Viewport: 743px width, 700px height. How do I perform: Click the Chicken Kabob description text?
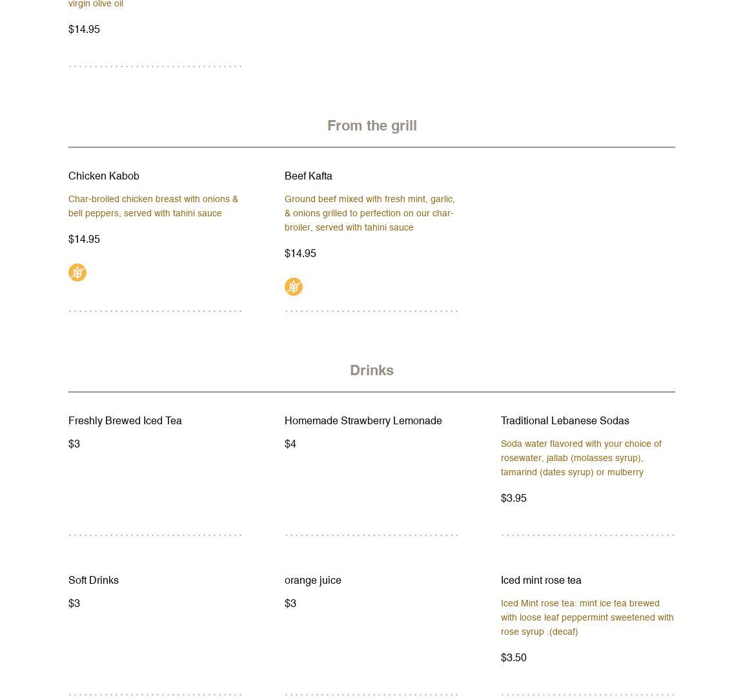coord(154,206)
